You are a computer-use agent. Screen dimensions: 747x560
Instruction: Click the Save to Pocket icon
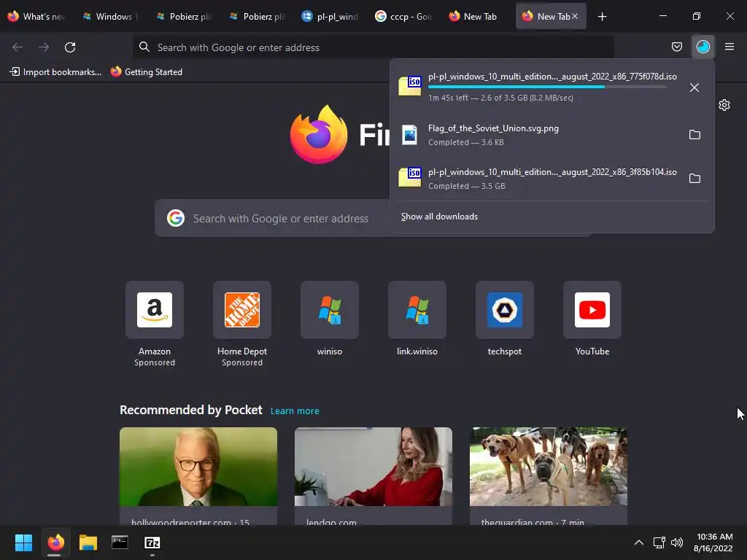coord(676,47)
